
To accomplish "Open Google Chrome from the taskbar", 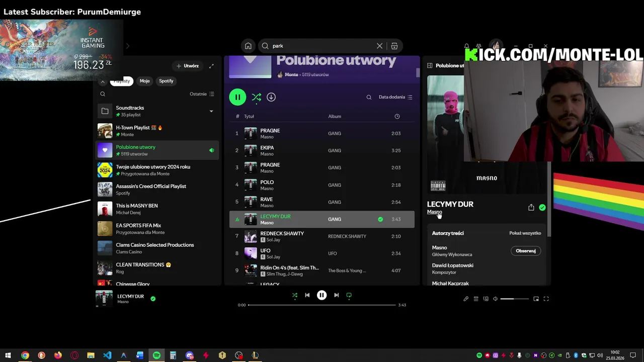I will (x=25, y=355).
